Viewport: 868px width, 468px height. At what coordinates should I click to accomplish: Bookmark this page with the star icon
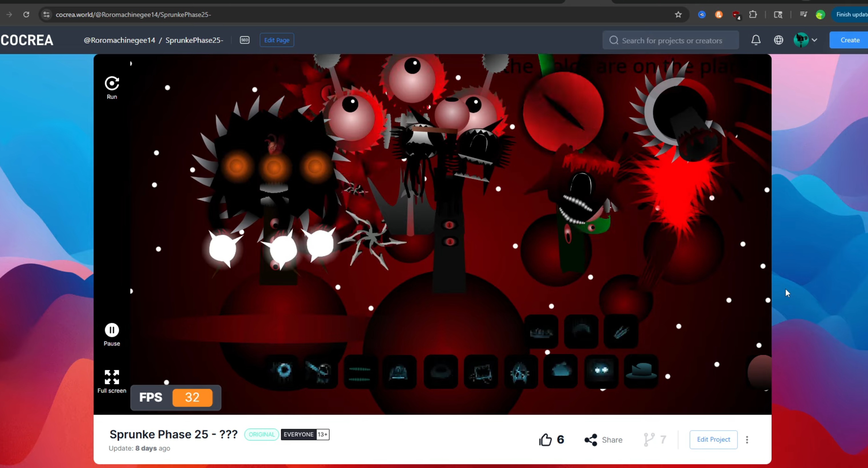click(x=678, y=15)
